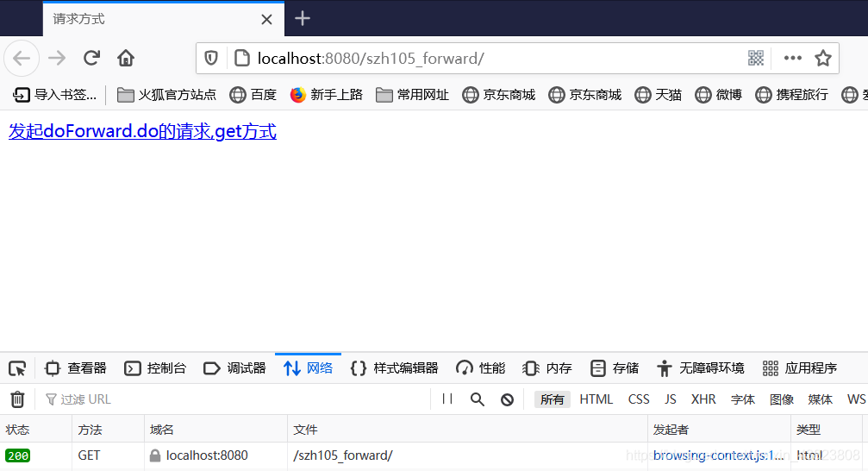Click the 过滤 URL filter field
Image resolution: width=868 pixels, height=471 pixels.
(235, 399)
